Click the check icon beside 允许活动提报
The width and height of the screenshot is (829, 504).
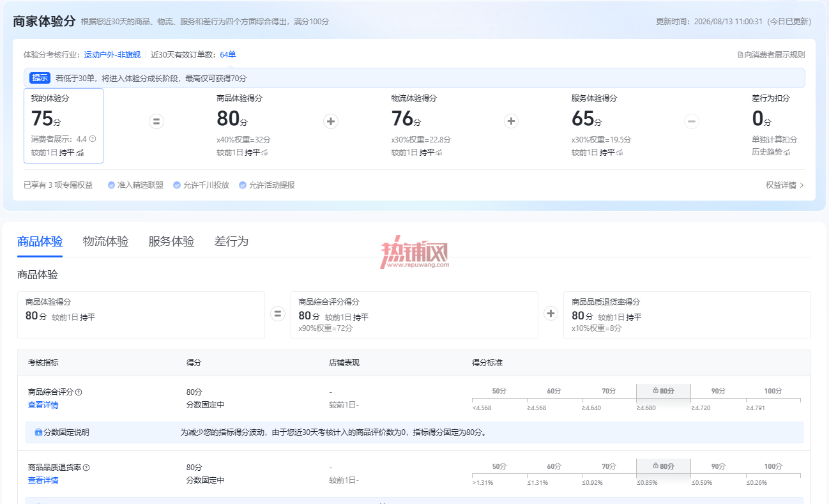243,185
